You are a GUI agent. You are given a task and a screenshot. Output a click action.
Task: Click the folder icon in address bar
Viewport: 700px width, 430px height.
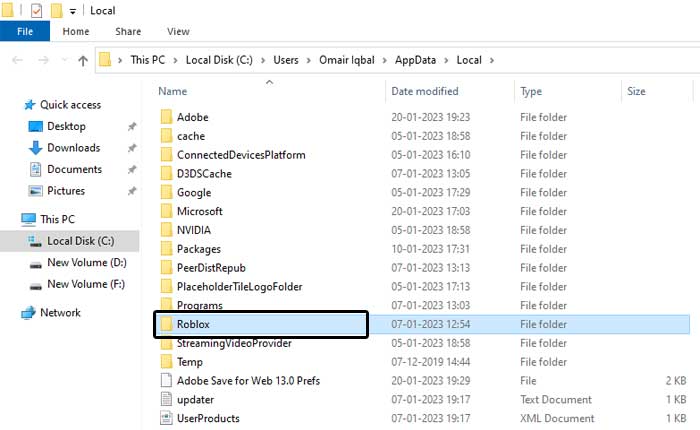click(105, 59)
